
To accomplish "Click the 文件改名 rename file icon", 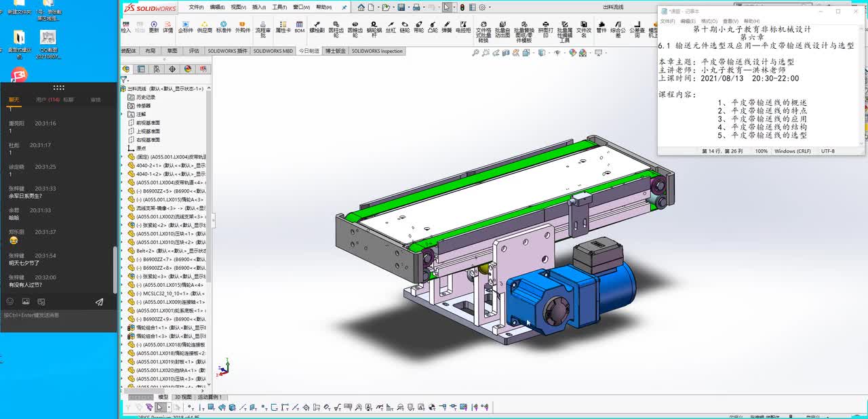I will tap(584, 28).
